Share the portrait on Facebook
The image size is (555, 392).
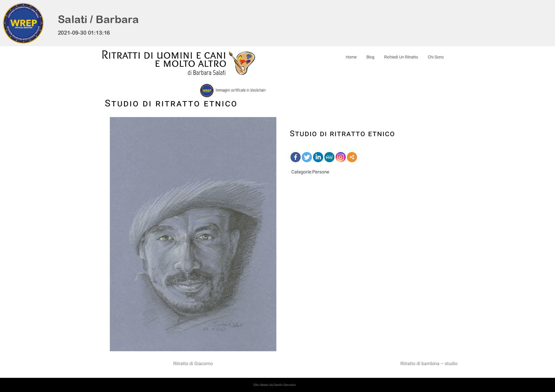pos(295,157)
